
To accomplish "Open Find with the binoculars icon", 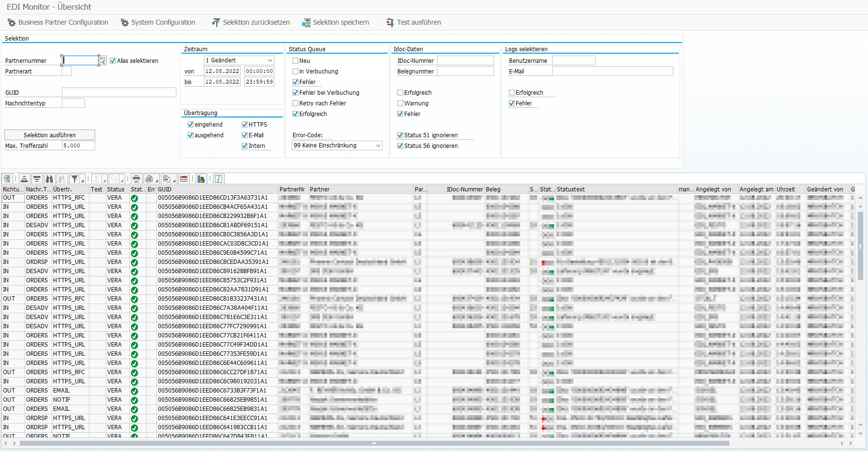I will click(x=49, y=179).
